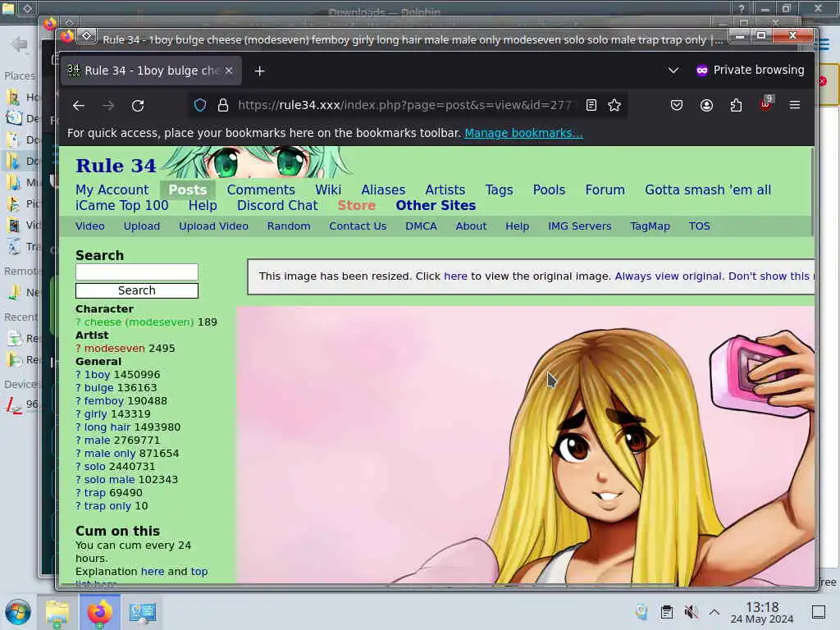Screen dimensions: 840x630
Task: Open the extensions puzzle-piece menu
Action: [x=736, y=105]
